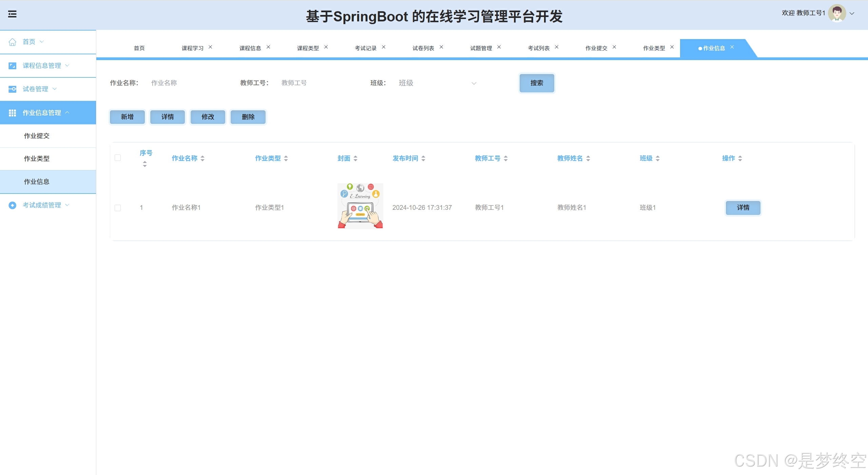Open user dropdown arrow beside avatar

(x=852, y=14)
